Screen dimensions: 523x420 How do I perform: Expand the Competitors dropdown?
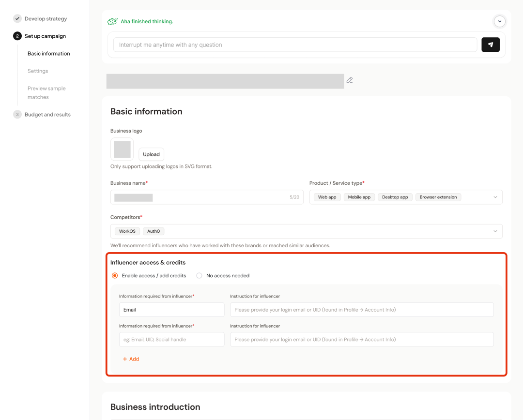pos(495,231)
